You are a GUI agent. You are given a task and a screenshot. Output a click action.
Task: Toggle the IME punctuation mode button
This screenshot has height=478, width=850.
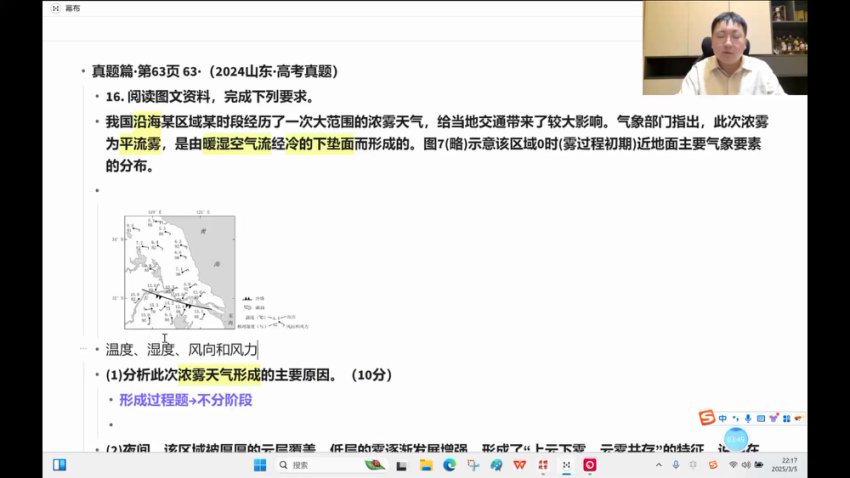pos(734,417)
